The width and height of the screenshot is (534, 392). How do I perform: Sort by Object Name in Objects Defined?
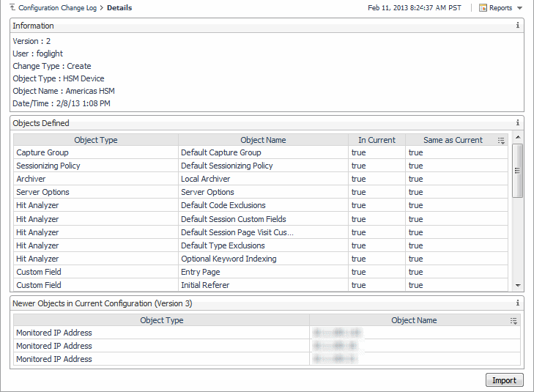pos(263,140)
